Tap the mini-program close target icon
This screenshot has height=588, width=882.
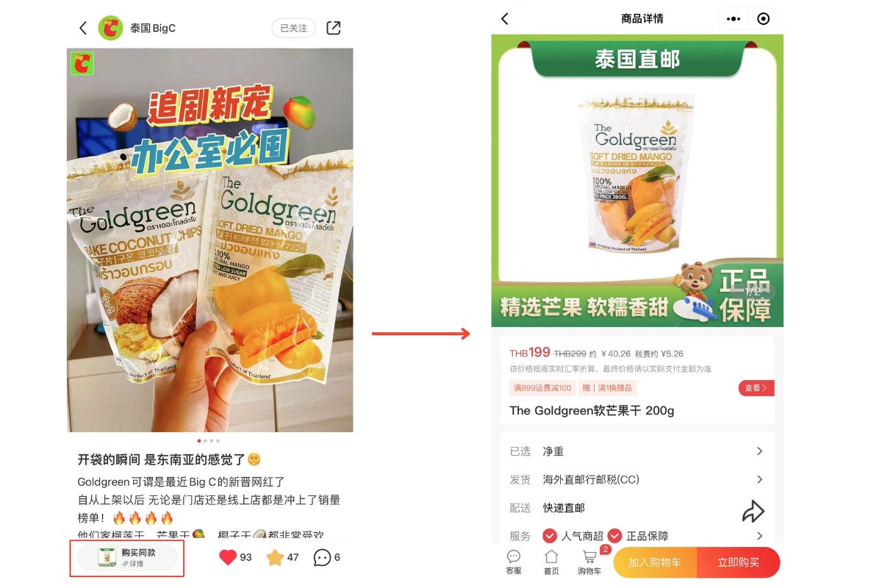point(763,19)
